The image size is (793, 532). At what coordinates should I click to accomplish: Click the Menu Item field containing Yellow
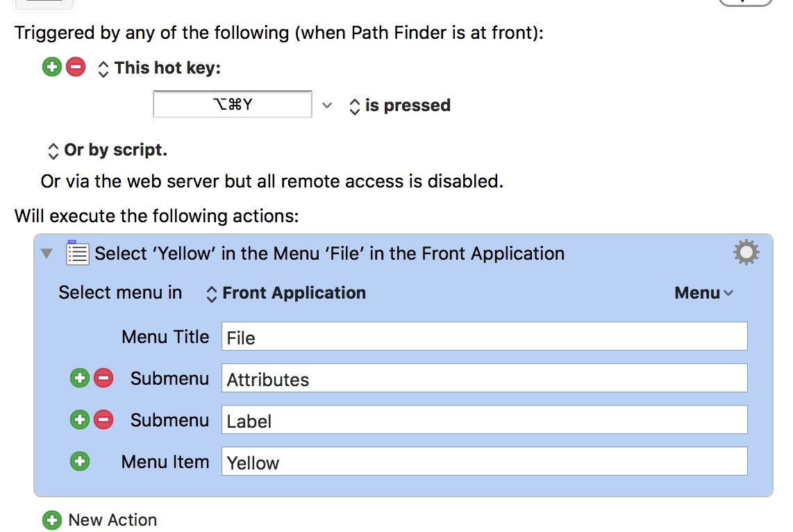click(x=485, y=461)
